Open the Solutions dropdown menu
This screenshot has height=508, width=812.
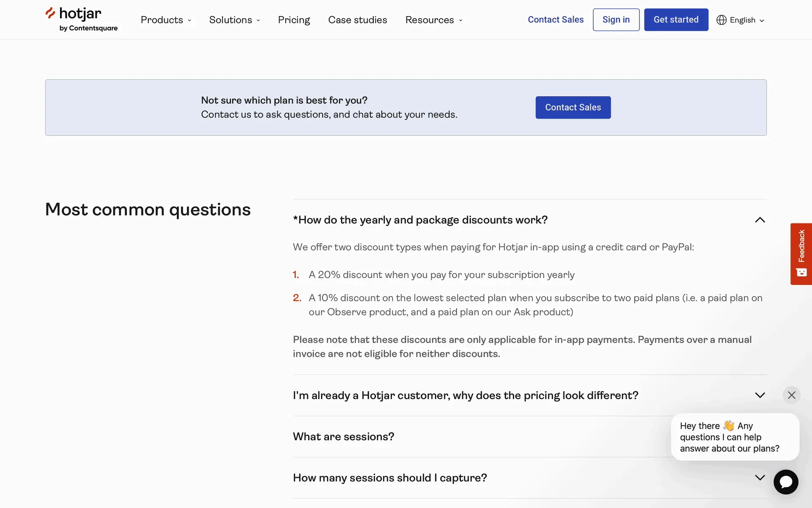click(234, 20)
